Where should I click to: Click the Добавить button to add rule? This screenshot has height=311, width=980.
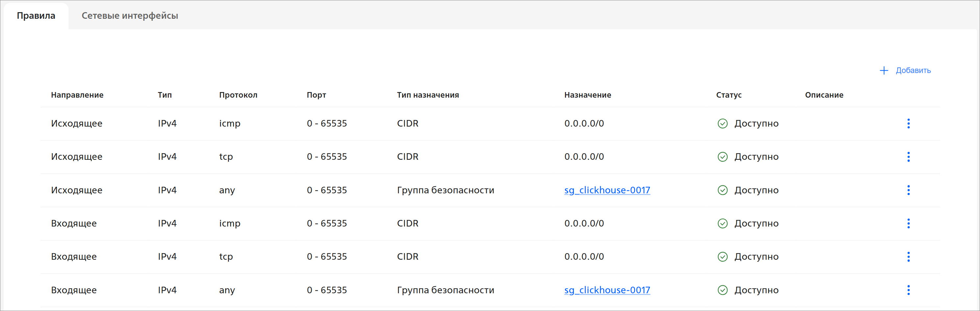click(x=913, y=70)
